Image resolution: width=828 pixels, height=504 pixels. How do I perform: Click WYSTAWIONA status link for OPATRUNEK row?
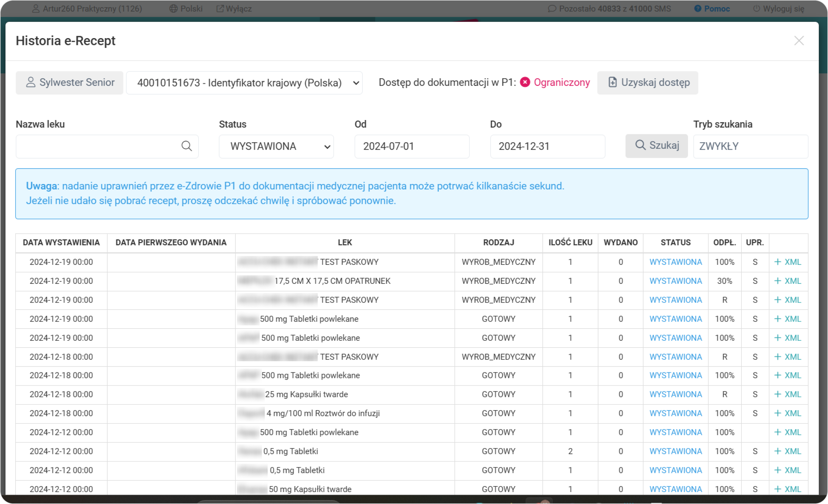coord(675,281)
